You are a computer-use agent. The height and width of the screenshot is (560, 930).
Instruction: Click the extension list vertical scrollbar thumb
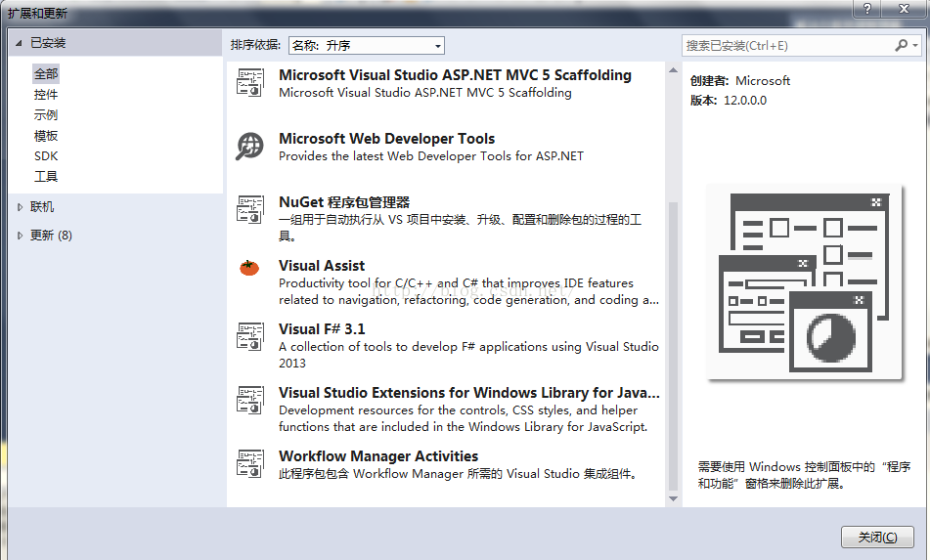(673, 347)
